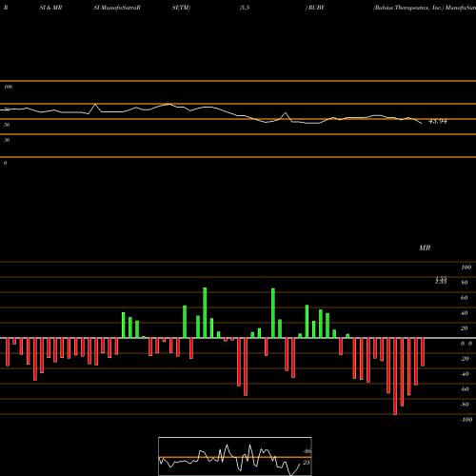The height and width of the screenshot is (476, 476).
Task: Click the longest red bar reaching -100
Action: [395, 376]
